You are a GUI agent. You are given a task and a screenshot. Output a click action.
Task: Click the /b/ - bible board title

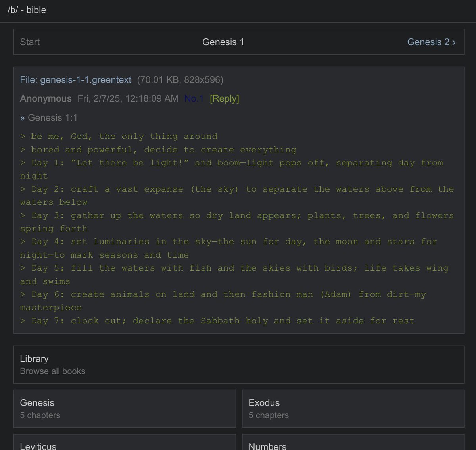[27, 10]
